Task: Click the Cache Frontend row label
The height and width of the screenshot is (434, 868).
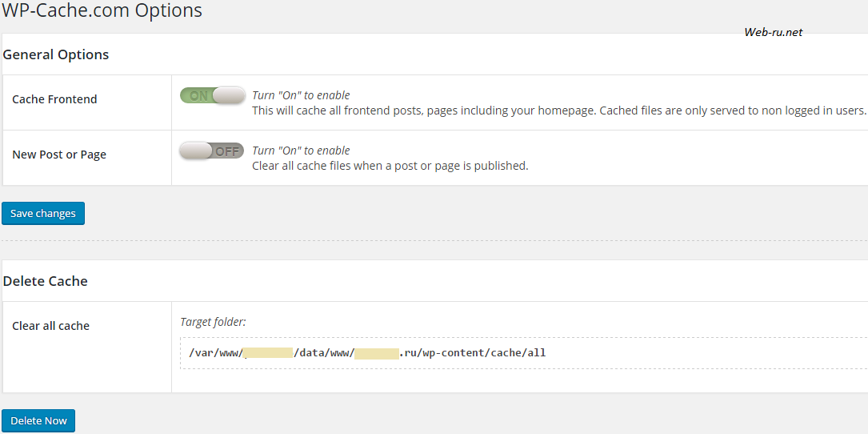Action: (x=55, y=99)
